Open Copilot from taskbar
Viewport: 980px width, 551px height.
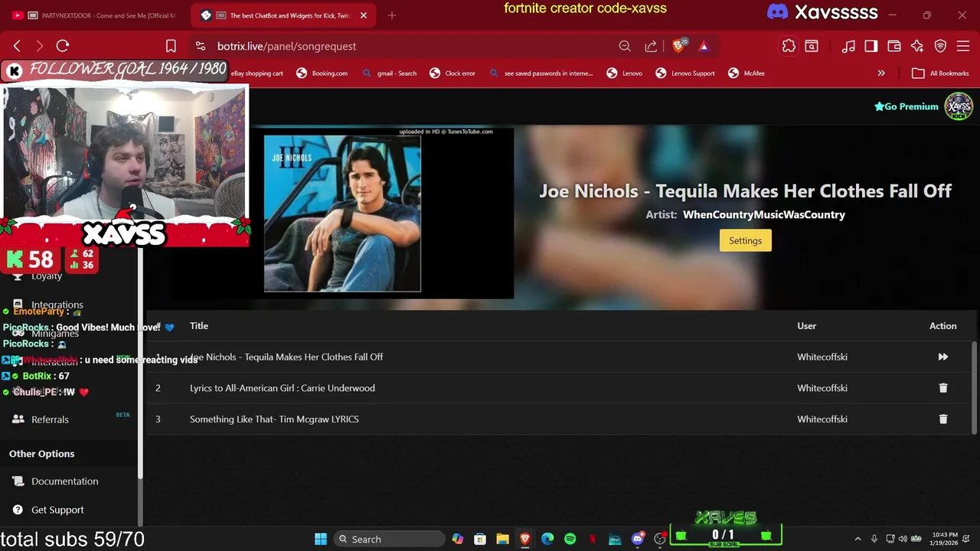[x=457, y=539]
